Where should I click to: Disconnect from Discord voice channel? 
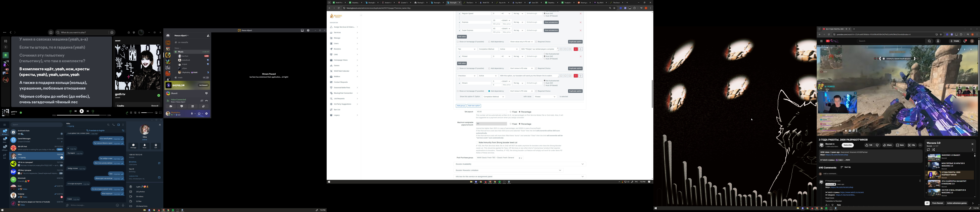[x=207, y=101]
